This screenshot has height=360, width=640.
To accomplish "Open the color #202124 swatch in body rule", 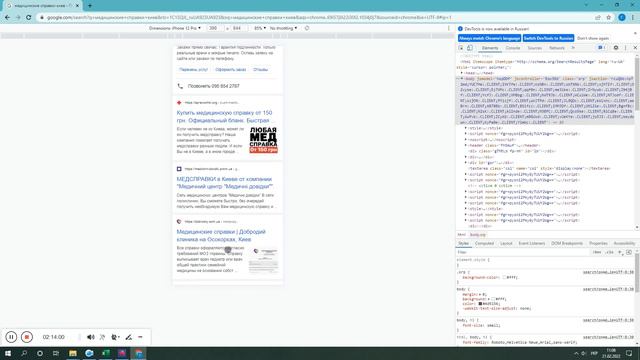I will click(x=480, y=304).
